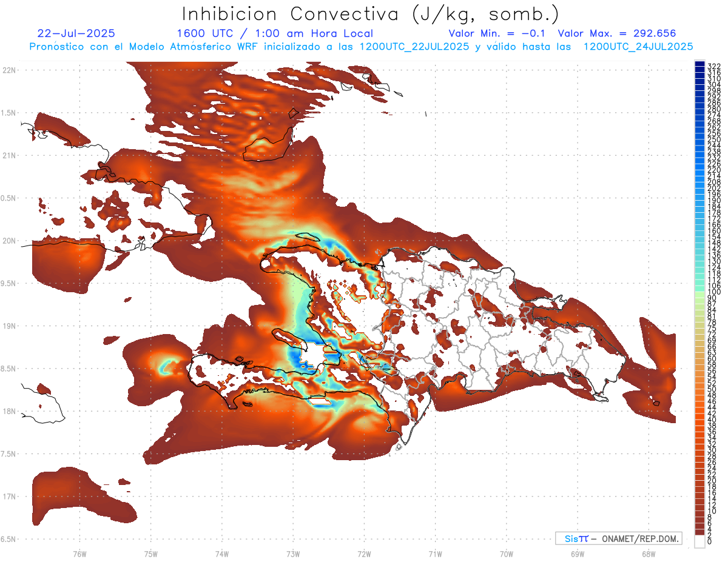Click the "100" value on the color scale
The height and width of the screenshot is (562, 728).
tap(714, 293)
